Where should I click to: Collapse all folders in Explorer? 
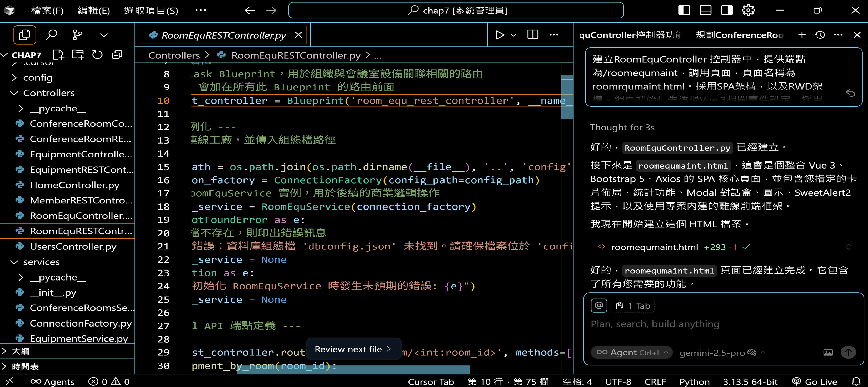117,54
